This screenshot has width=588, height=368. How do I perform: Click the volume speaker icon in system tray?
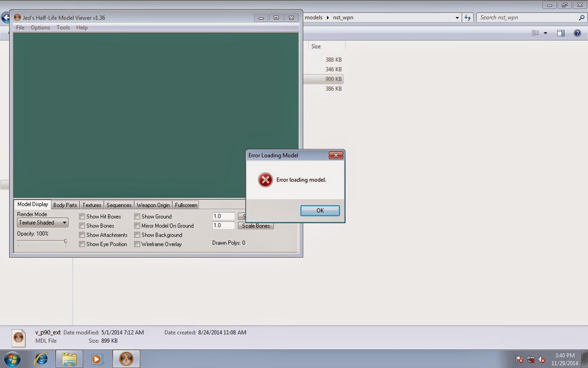pos(542,359)
